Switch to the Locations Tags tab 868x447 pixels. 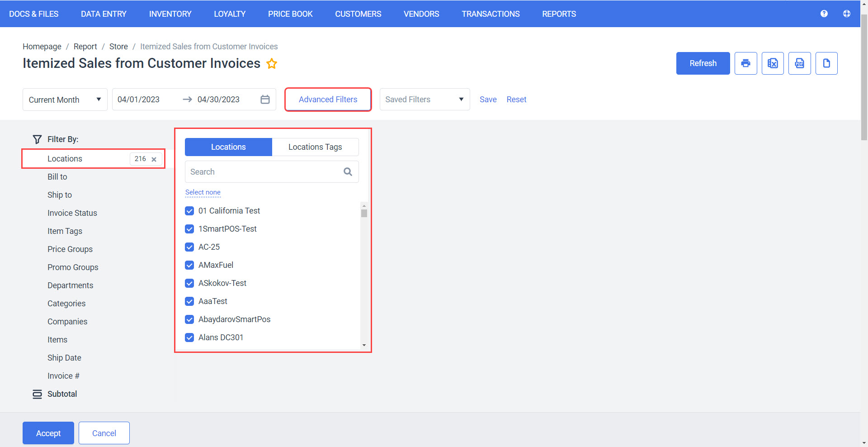click(x=315, y=147)
